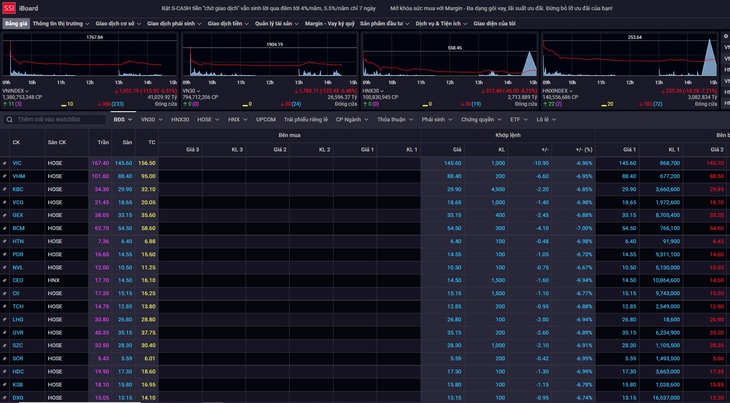Screen dimensions: 730x403
Task: Click the SSI logo icon
Action: pyautogui.click(x=9, y=8)
